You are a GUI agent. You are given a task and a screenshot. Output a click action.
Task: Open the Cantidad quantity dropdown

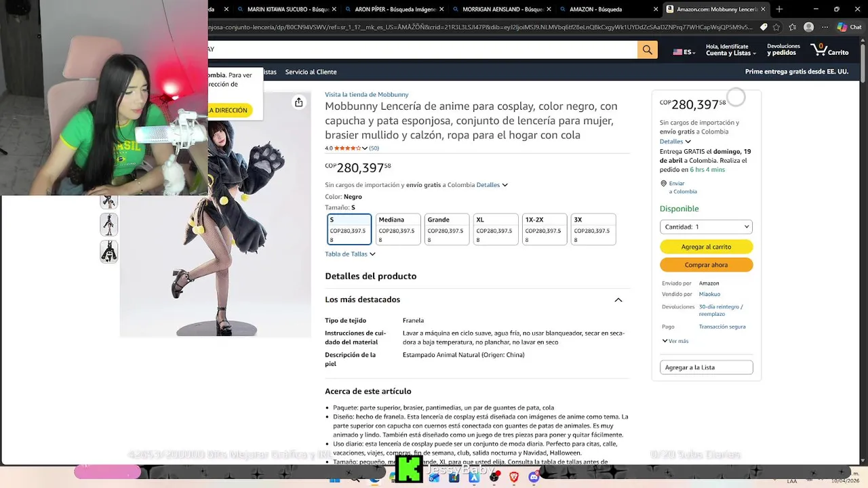click(x=706, y=227)
